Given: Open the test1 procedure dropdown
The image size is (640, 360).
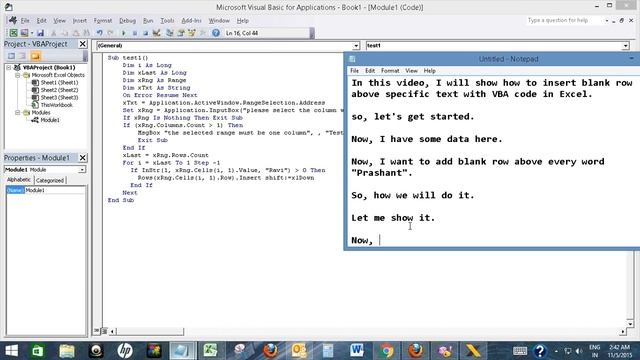Looking at the screenshot, I should pos(625,46).
